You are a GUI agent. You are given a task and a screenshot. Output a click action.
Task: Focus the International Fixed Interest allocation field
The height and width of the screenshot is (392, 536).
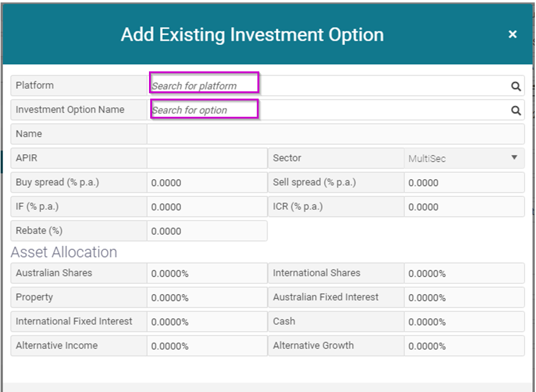click(207, 322)
